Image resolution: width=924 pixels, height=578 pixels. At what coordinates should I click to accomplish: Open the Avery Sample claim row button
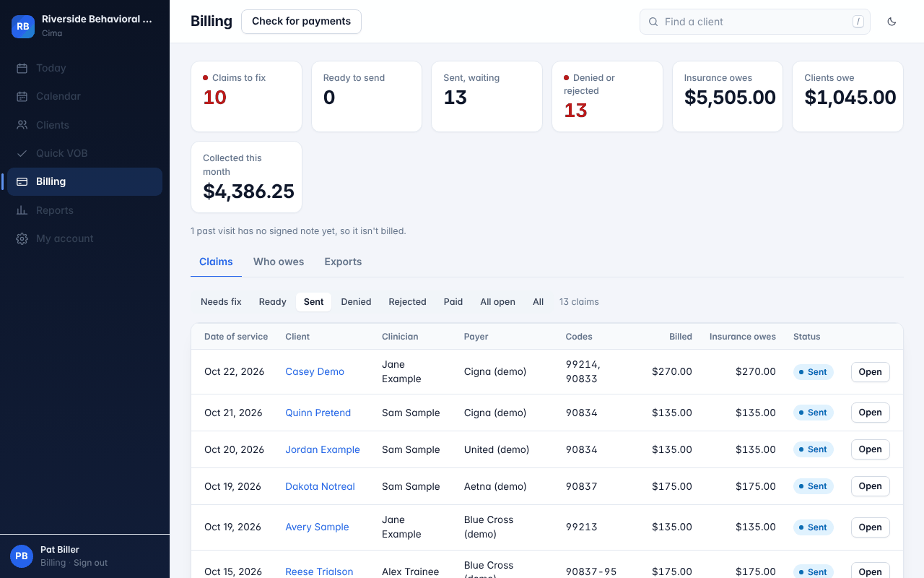click(870, 527)
